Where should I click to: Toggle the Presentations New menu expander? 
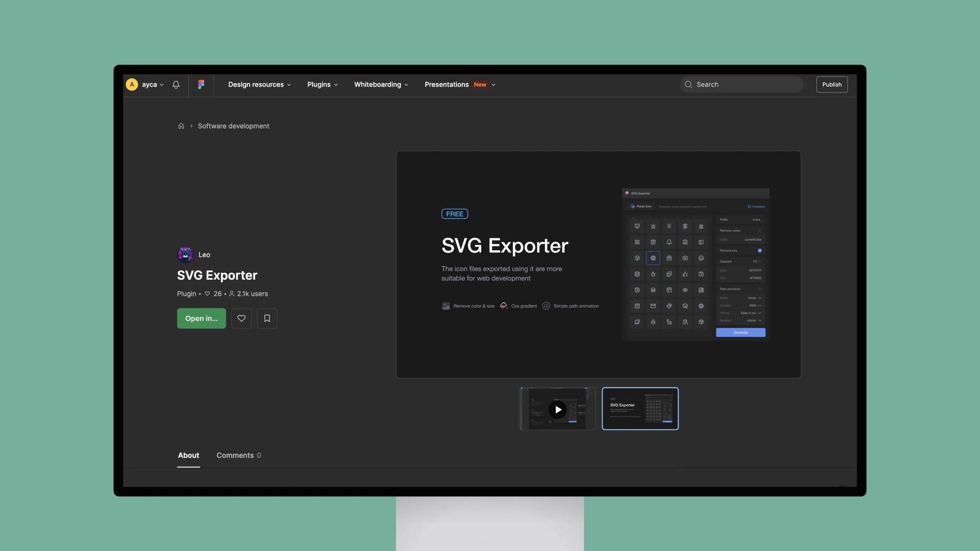494,84
